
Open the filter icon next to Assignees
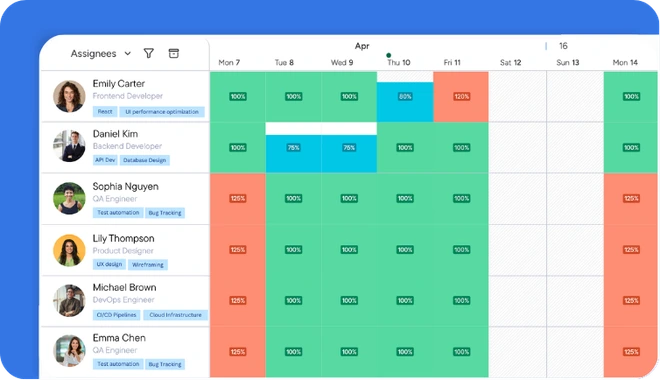(x=149, y=53)
